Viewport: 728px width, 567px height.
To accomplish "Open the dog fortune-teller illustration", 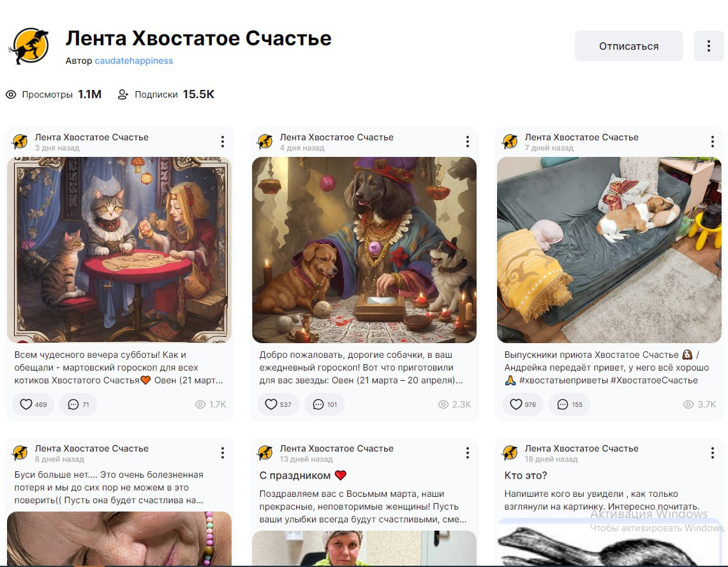I will pyautogui.click(x=364, y=250).
